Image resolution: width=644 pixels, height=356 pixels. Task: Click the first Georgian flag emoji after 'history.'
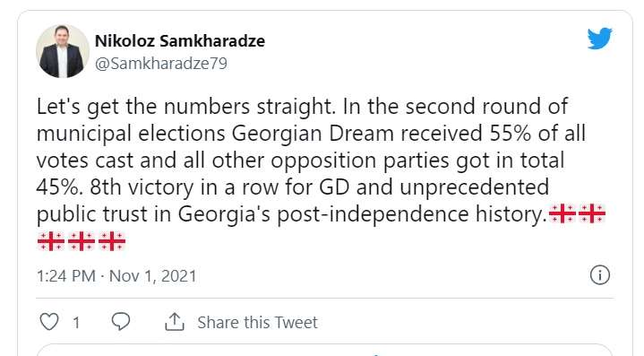(x=562, y=213)
